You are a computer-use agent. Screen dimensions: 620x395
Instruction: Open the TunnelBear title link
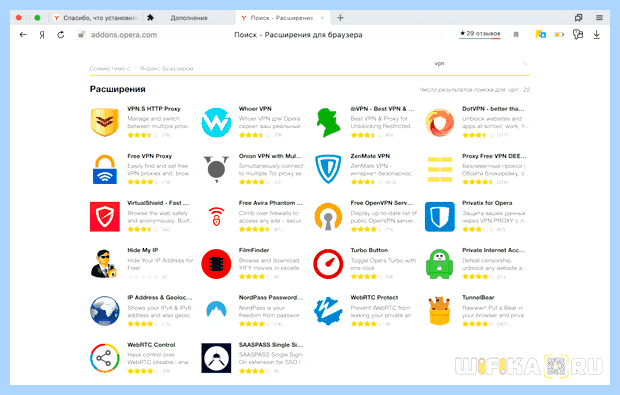pos(478,297)
